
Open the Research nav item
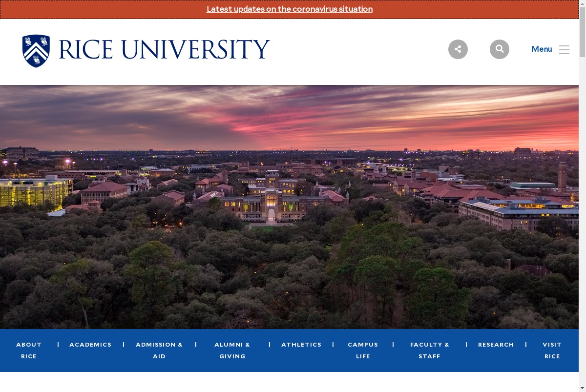pos(496,345)
